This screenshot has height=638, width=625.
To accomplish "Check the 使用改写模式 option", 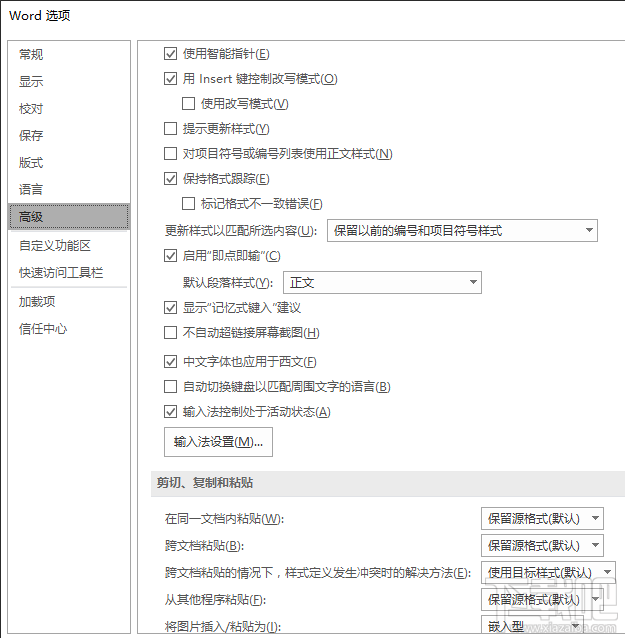I will pyautogui.click(x=188, y=104).
